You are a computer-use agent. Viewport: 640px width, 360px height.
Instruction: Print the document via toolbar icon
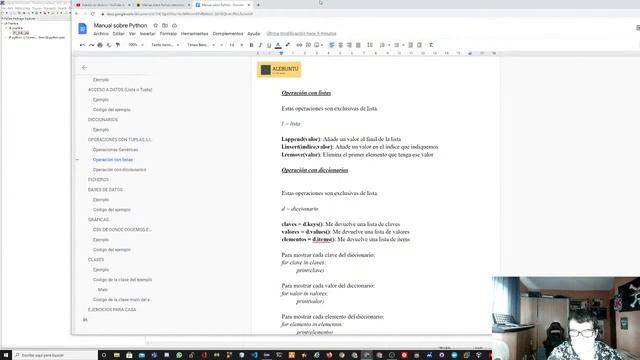click(100, 45)
